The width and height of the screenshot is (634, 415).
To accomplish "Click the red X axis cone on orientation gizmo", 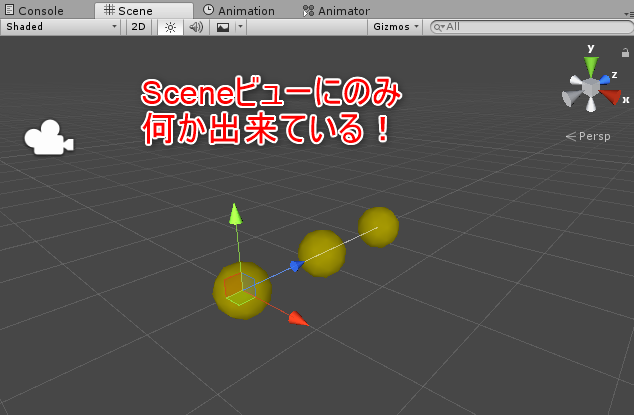I will pos(611,96).
